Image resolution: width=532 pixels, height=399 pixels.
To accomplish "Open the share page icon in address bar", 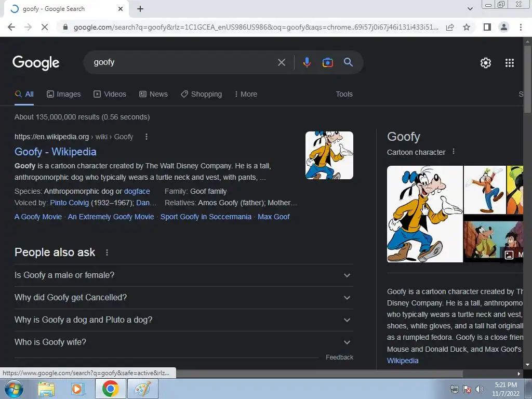I will click(450, 27).
